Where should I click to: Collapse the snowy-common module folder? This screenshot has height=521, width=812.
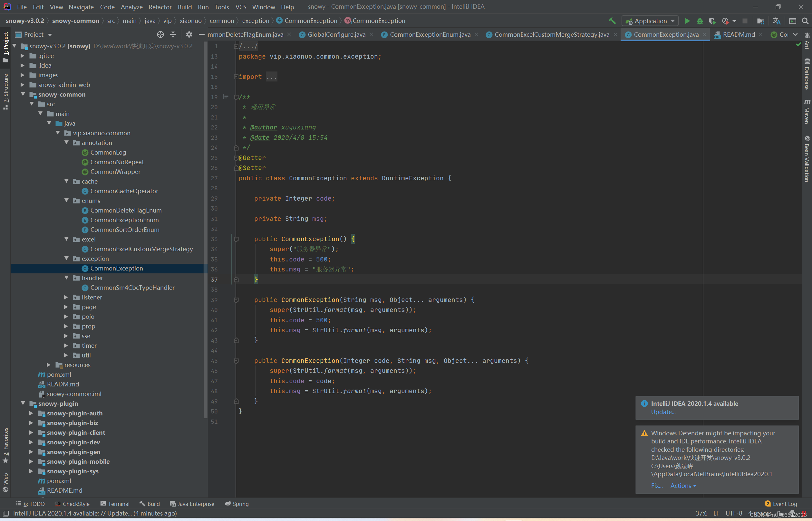pos(23,94)
